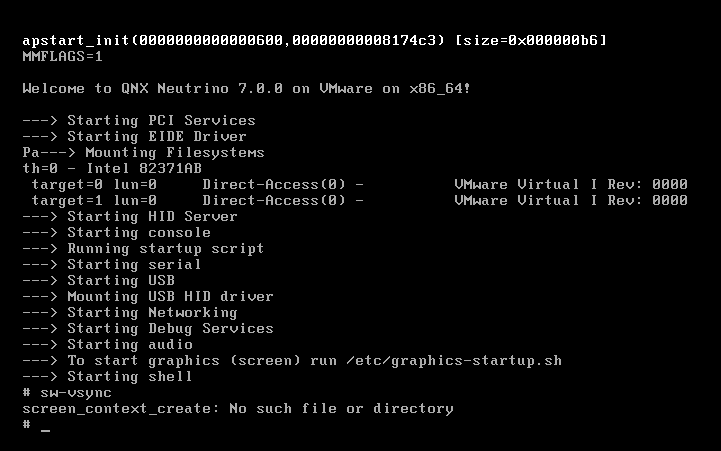
Task: Click 'Starting shell' line
Action: click(x=130, y=377)
